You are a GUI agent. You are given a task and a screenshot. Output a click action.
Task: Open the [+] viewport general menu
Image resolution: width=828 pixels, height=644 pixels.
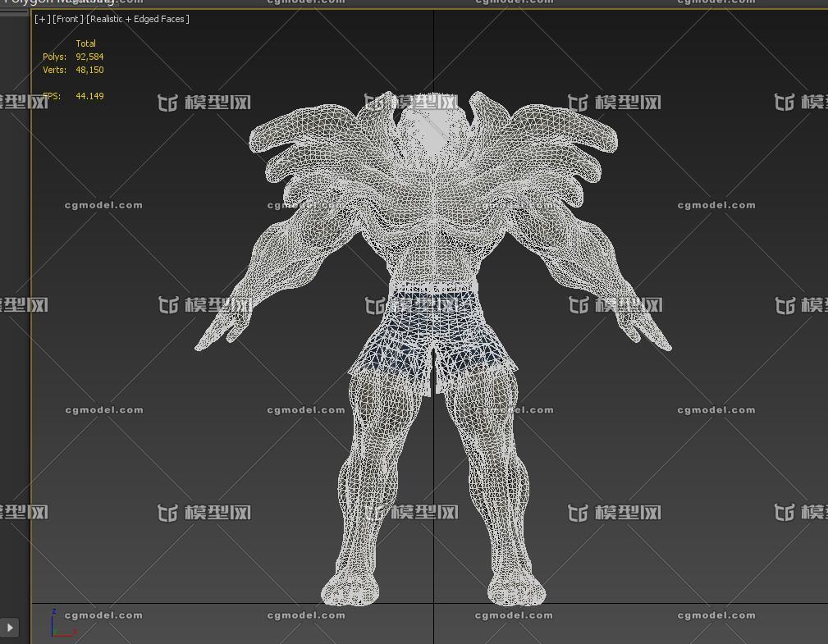[x=42, y=19]
